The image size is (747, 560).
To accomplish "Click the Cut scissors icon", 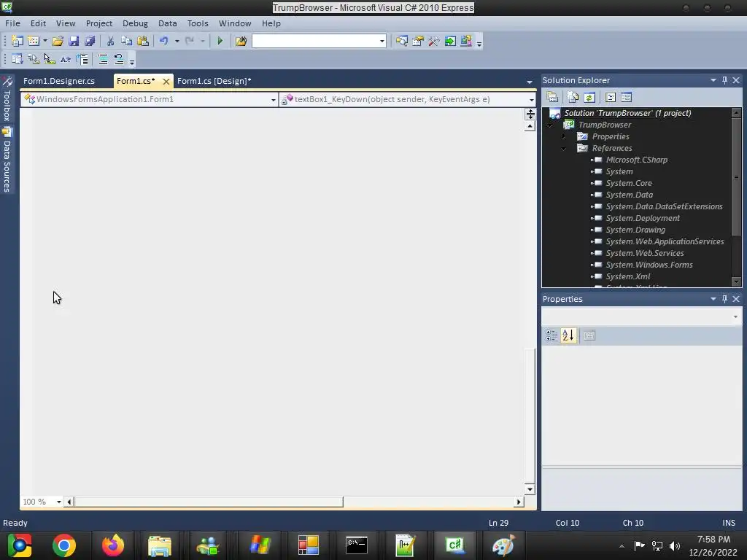I will pos(110,41).
